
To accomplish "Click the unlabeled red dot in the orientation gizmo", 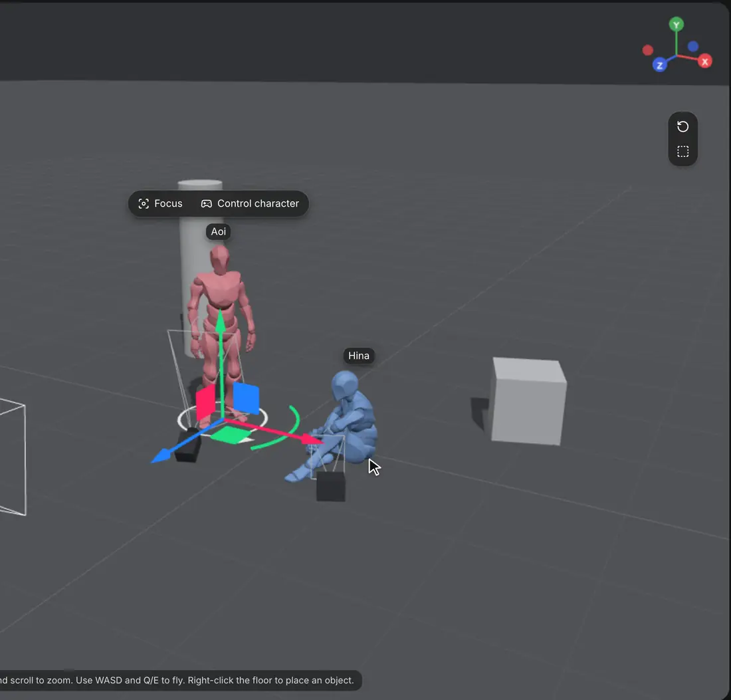I will click(x=647, y=51).
